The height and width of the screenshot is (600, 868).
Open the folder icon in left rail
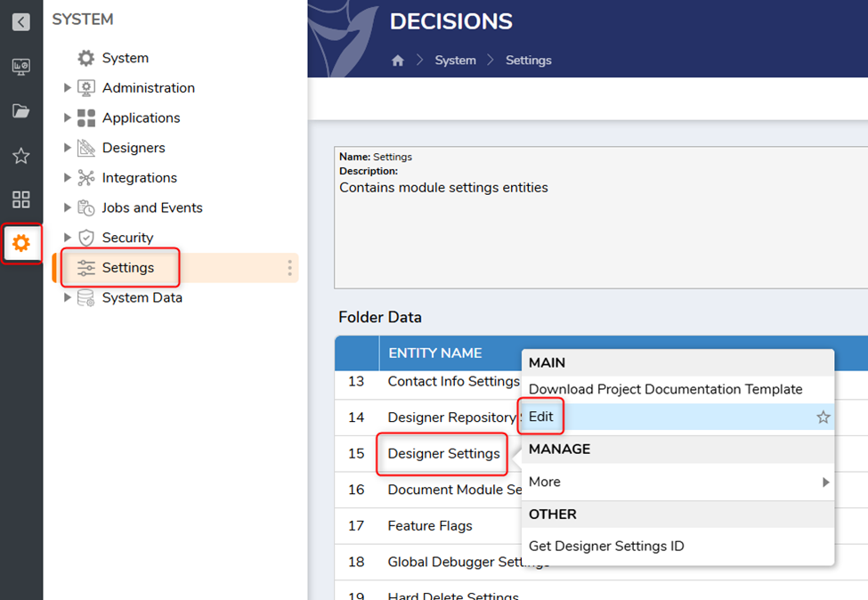[x=20, y=111]
